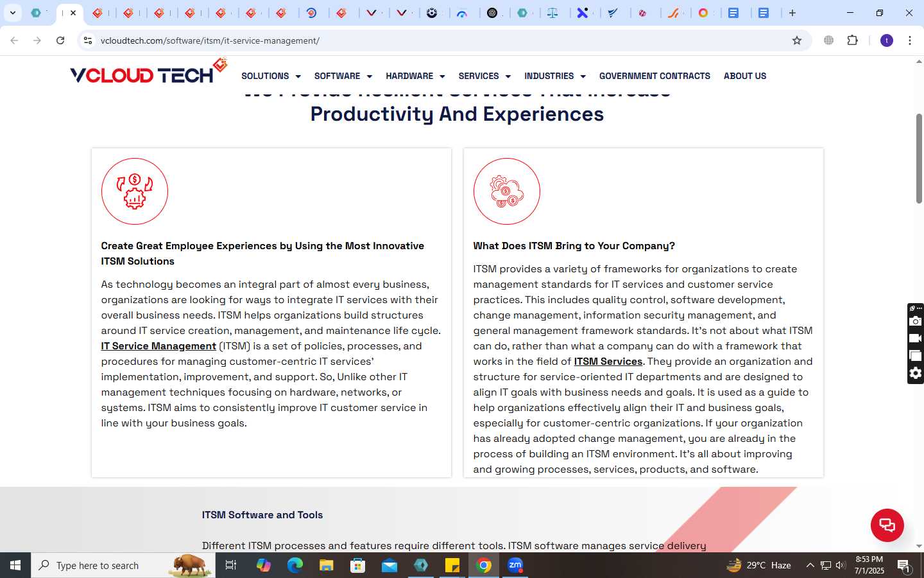Open the Chrome extensions puzzle icon
The height and width of the screenshot is (578, 924).
(852, 40)
